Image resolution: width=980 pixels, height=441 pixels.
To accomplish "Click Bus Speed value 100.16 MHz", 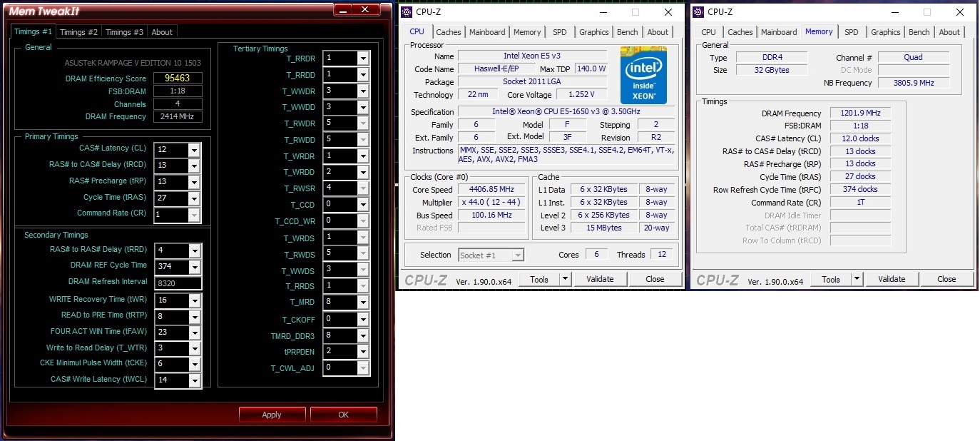I will pyautogui.click(x=492, y=216).
